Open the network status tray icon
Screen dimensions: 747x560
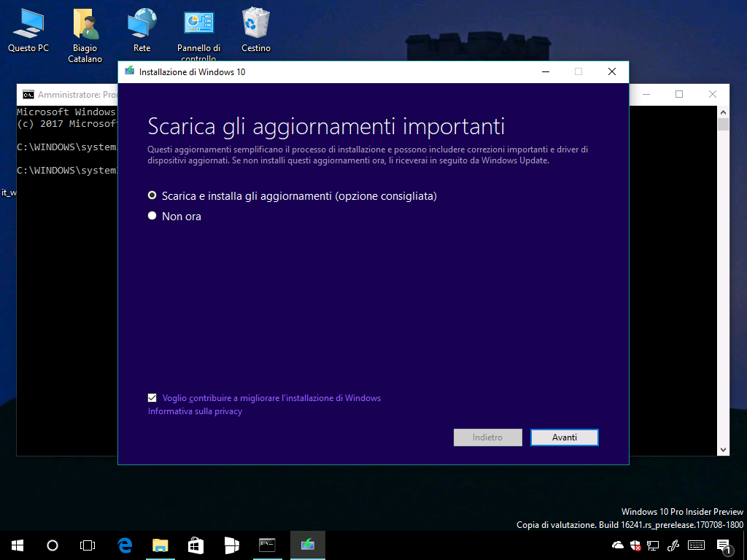point(653,545)
